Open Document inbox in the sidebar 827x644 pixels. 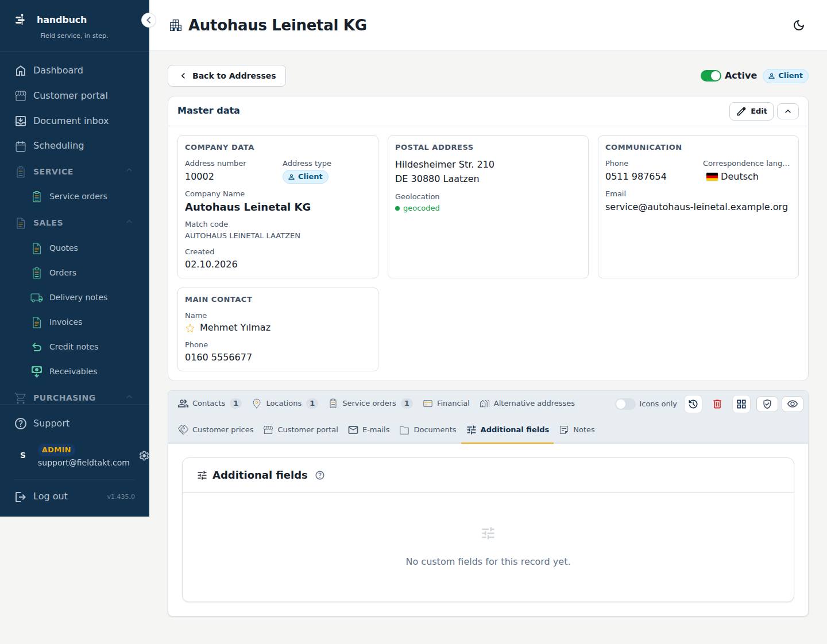[x=75, y=121]
